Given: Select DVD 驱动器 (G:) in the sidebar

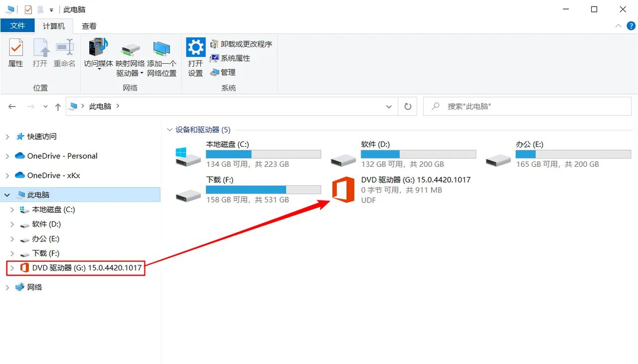Looking at the screenshot, I should coord(87,268).
